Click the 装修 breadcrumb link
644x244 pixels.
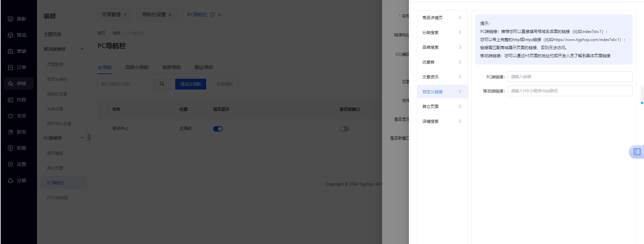click(116, 33)
